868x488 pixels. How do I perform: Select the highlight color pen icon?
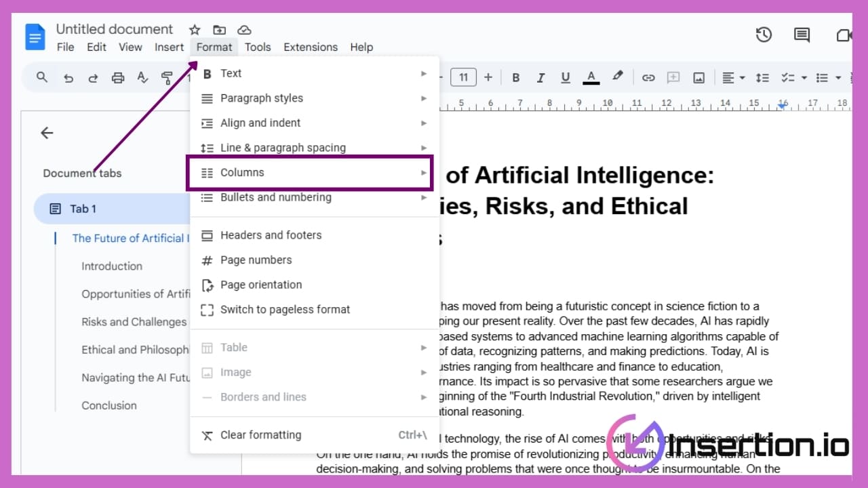click(617, 77)
